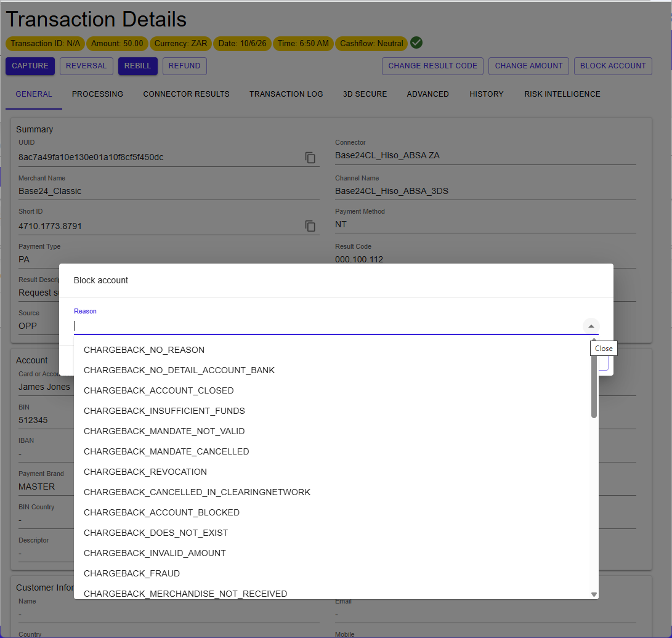Screen dimensions: 672x638
Task: Click the Time: 6:50 AM chip
Action: 303,43
